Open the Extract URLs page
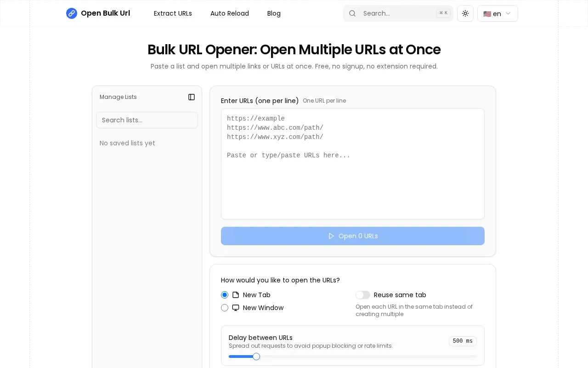The height and width of the screenshot is (368, 588). pos(173,13)
